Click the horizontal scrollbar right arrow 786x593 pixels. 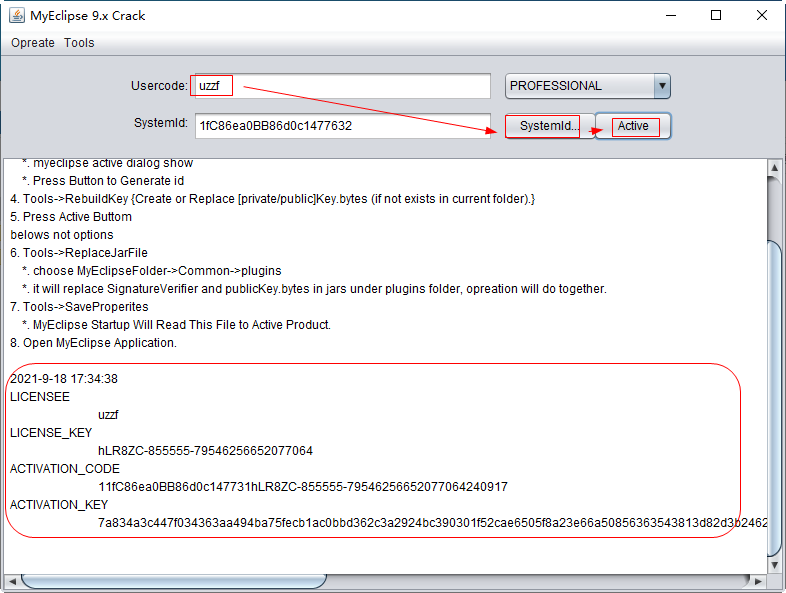759,581
